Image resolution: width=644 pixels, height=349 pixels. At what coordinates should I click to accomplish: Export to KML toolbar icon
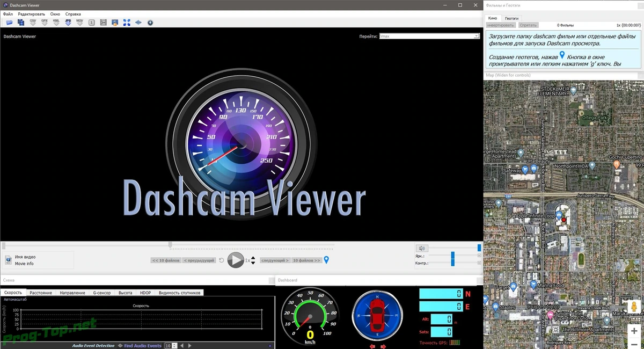(56, 23)
